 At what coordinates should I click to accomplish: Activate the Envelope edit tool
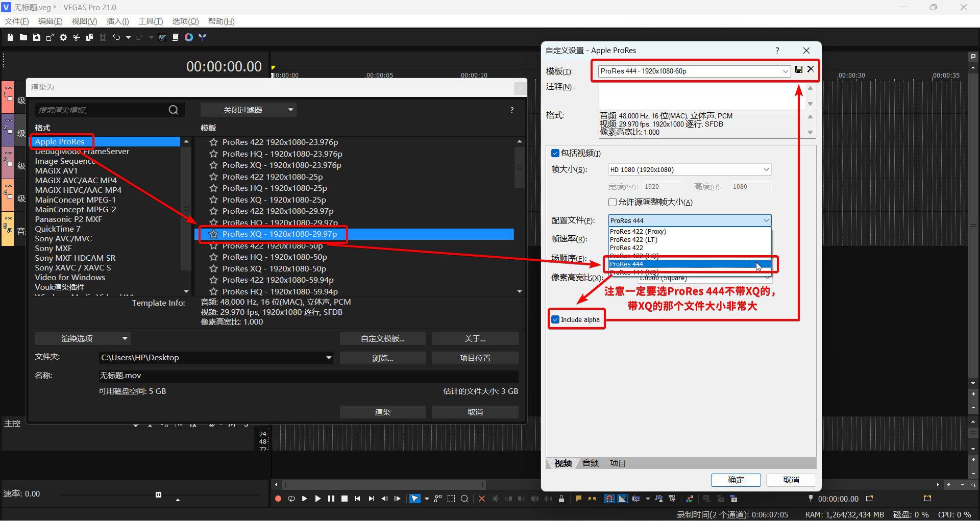point(437,499)
